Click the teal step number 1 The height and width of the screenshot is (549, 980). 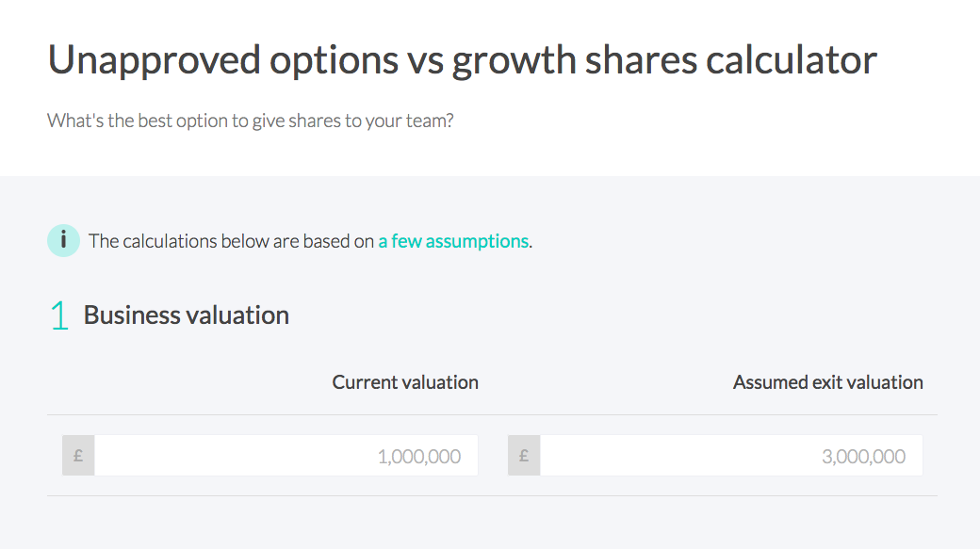point(59,315)
